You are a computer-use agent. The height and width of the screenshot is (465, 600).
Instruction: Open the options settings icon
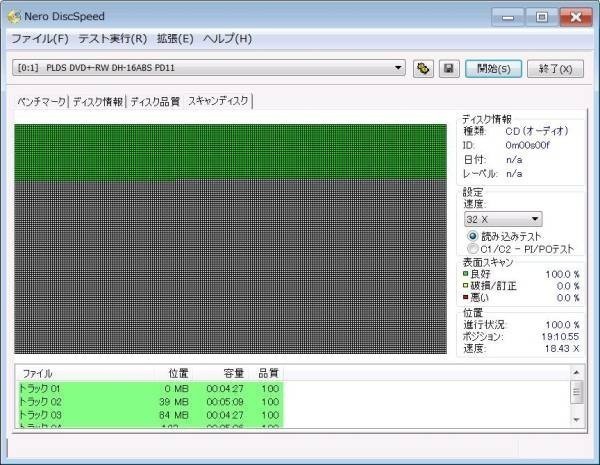coord(423,69)
